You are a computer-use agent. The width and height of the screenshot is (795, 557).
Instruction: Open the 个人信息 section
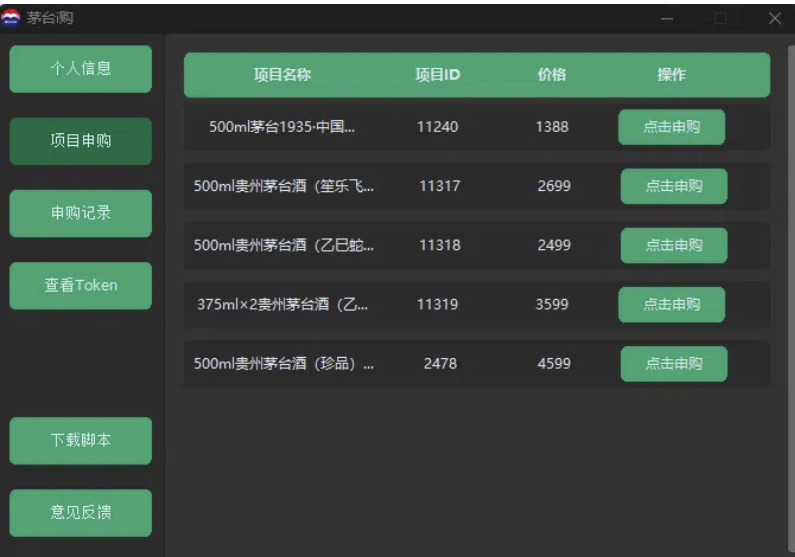(x=80, y=69)
